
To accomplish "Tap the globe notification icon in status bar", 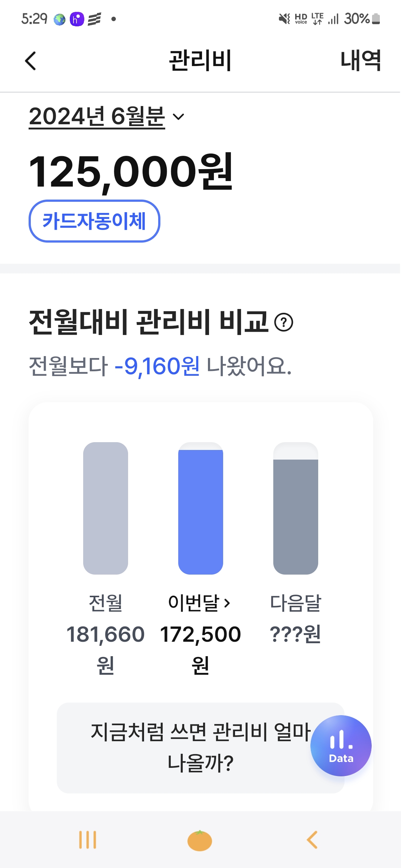I will pyautogui.click(x=59, y=19).
